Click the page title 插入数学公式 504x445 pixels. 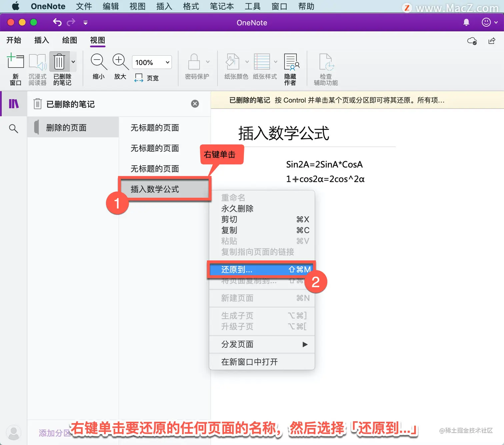point(284,133)
